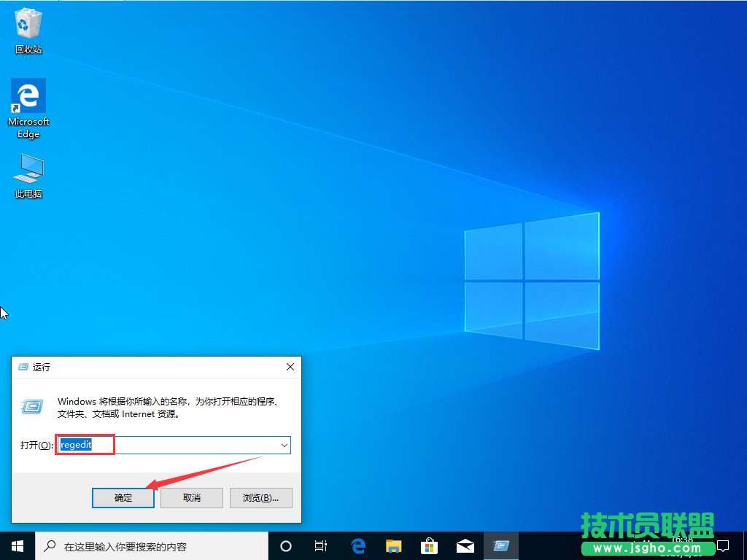Open File Explorer from the taskbar
Viewport: 747px width, 560px height.
[393, 545]
